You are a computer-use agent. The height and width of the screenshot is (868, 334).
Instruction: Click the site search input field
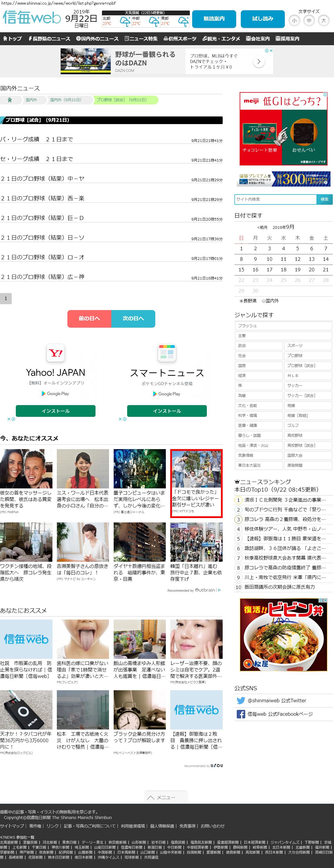coord(275,199)
